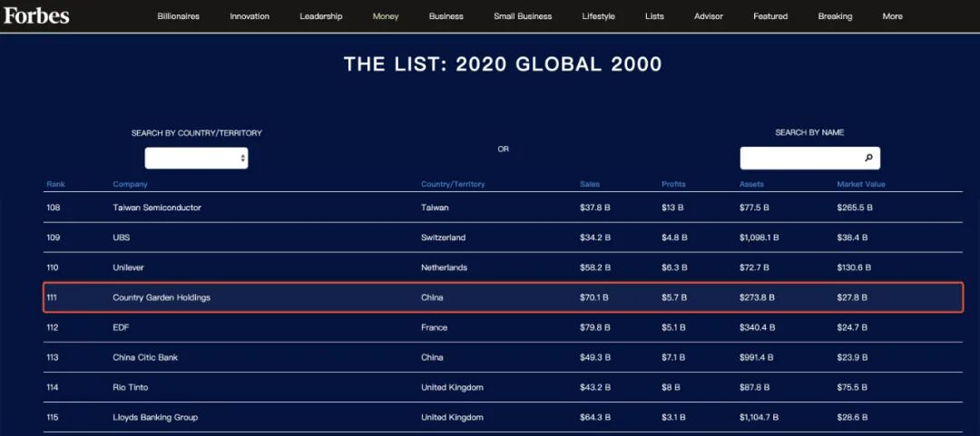Viewport: 980px width, 436px height.
Task: Select Rio Tinto company name
Action: 130,387
